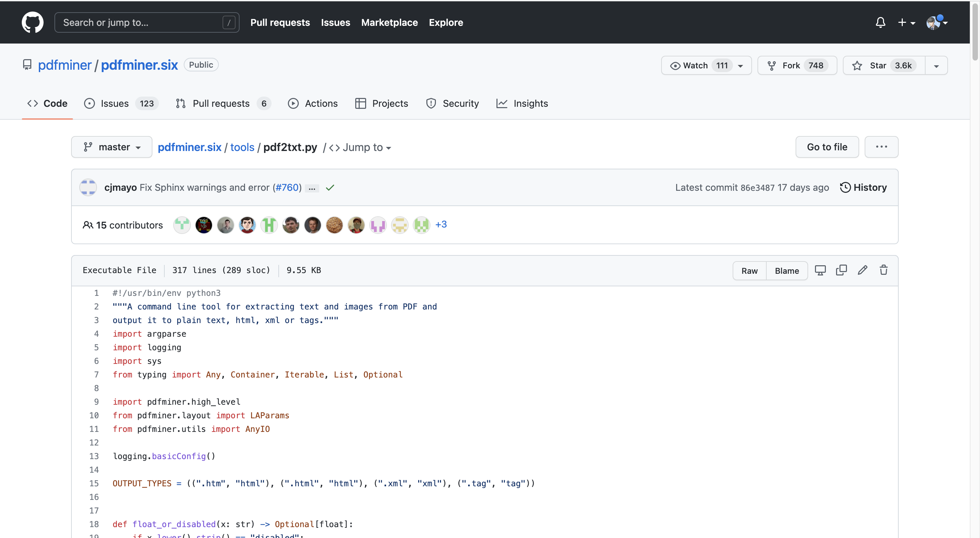Screen dimensions: 980x538
Task: Click the basicConfig call on line 13
Action: pyautogui.click(x=179, y=456)
